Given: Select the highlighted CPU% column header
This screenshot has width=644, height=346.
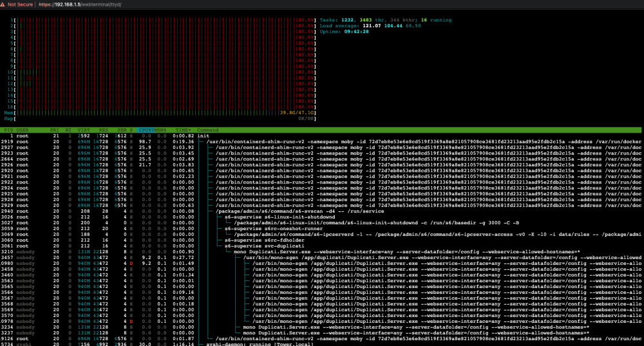Looking at the screenshot, I should pos(145,130).
